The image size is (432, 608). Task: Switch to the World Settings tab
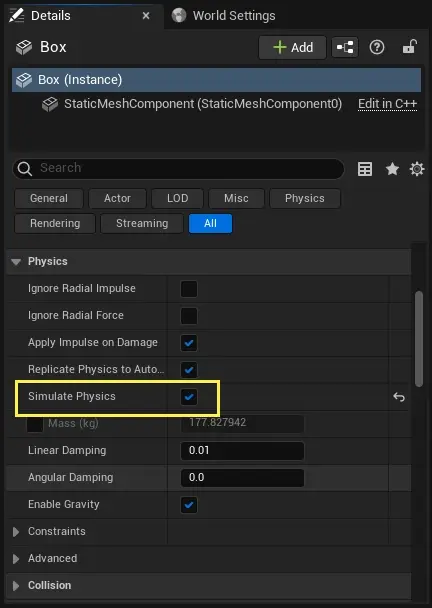(x=223, y=16)
